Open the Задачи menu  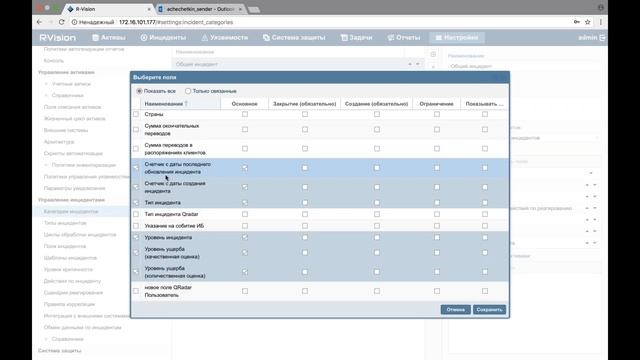pyautogui.click(x=357, y=38)
